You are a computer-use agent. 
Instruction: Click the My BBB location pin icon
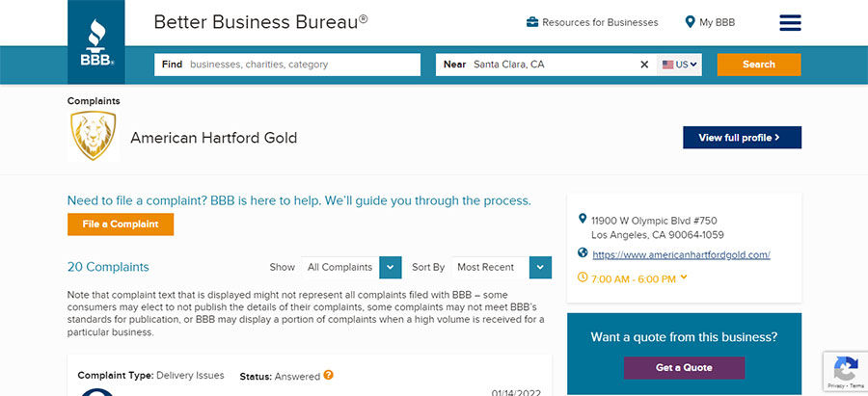[690, 22]
